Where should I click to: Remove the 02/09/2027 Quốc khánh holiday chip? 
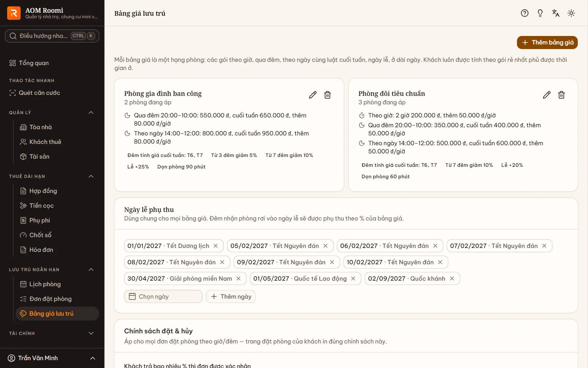point(452,278)
